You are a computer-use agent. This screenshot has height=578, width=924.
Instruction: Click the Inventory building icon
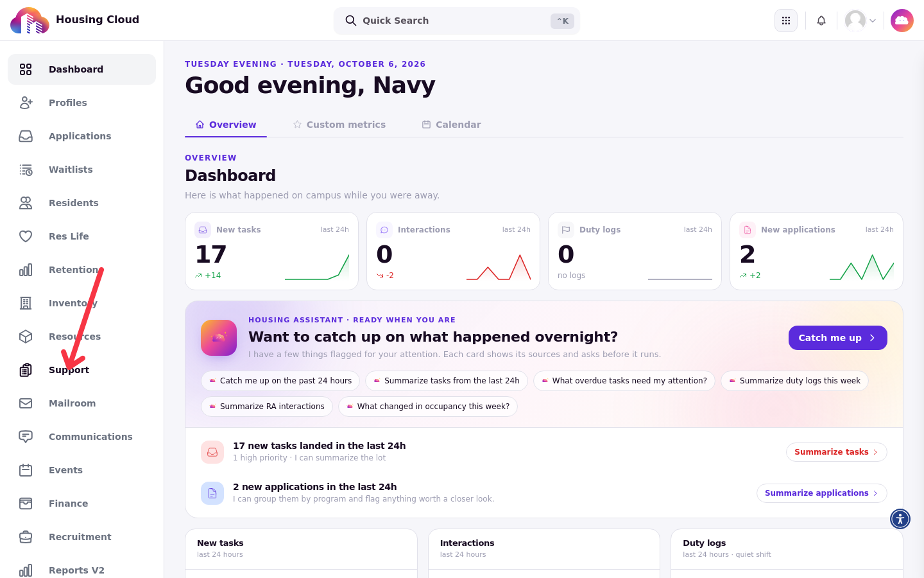click(x=26, y=303)
